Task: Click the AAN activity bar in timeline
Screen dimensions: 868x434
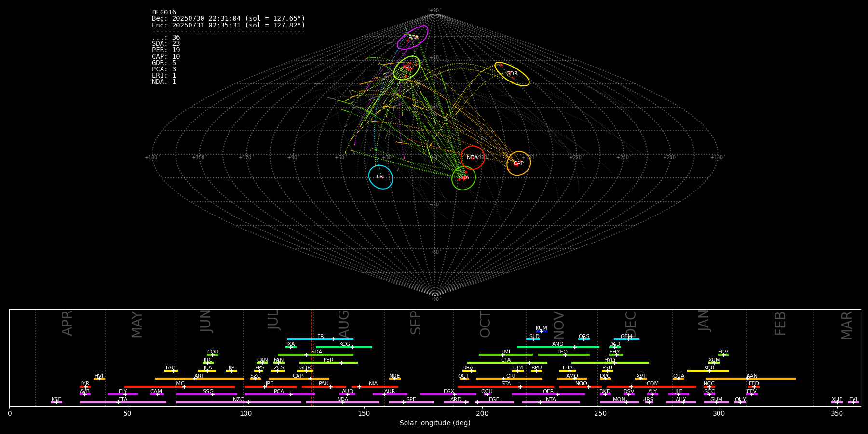Action: (751, 379)
